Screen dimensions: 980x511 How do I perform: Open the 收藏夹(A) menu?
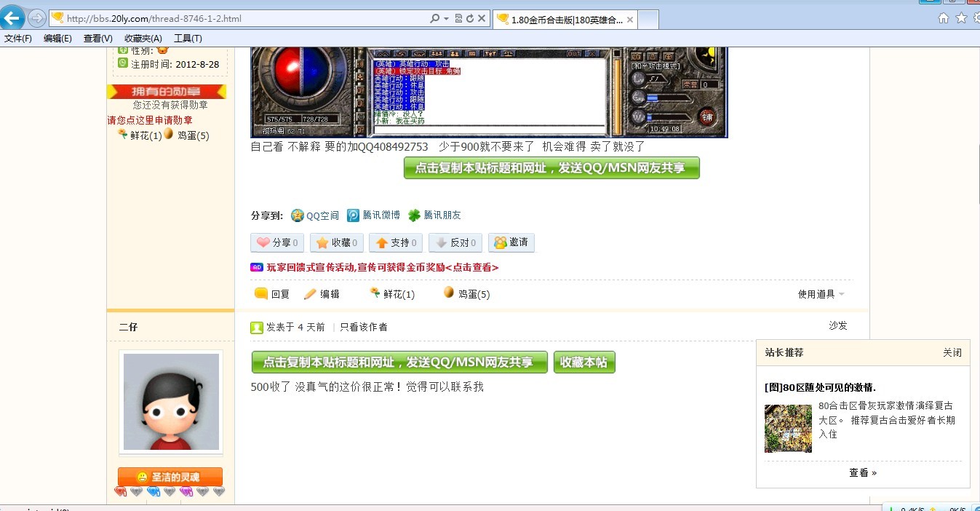143,39
